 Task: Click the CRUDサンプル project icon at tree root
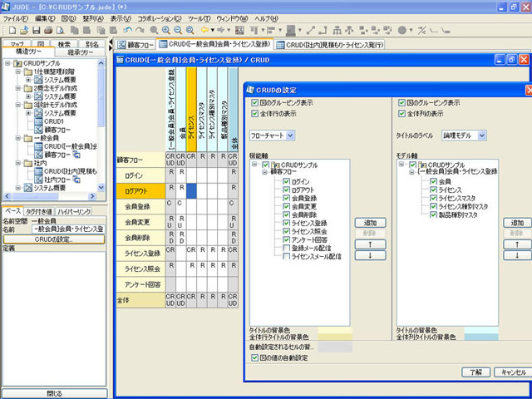tap(17, 64)
